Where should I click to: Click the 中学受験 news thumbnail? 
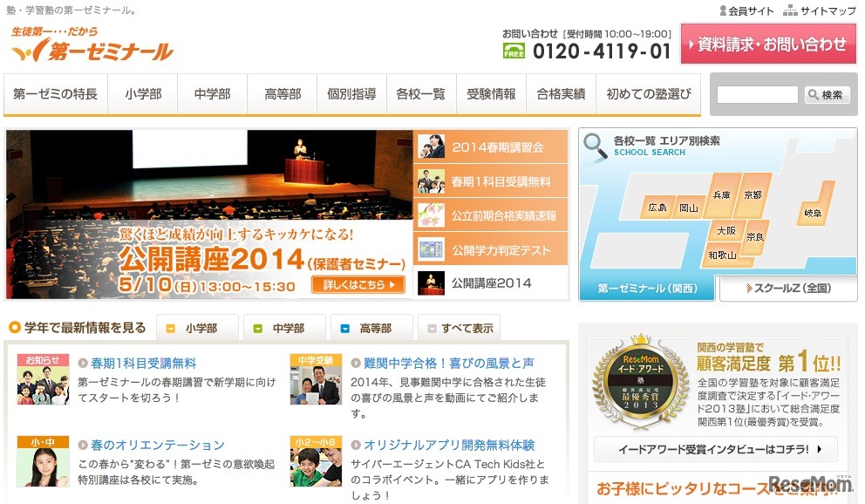(317, 379)
